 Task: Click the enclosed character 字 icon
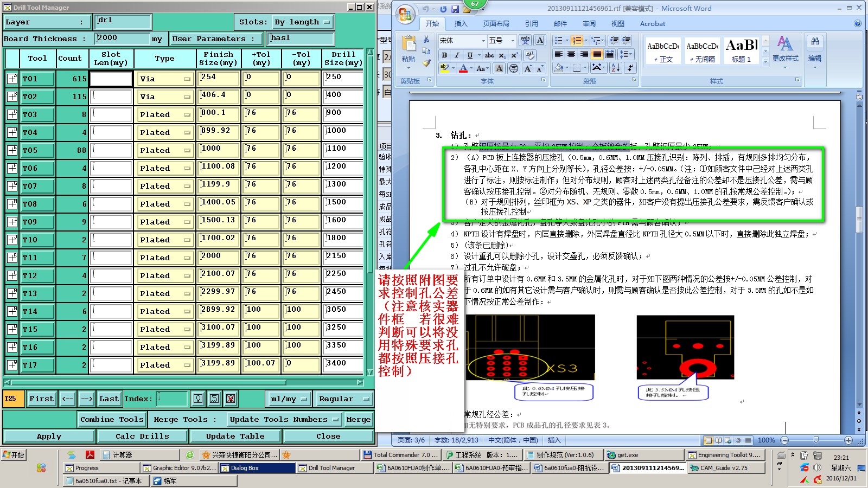[x=514, y=68]
